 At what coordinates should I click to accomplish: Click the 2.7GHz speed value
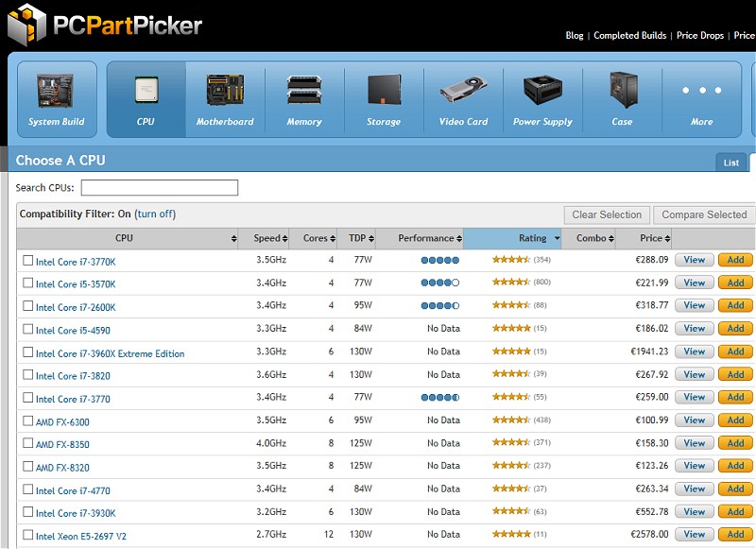(271, 534)
